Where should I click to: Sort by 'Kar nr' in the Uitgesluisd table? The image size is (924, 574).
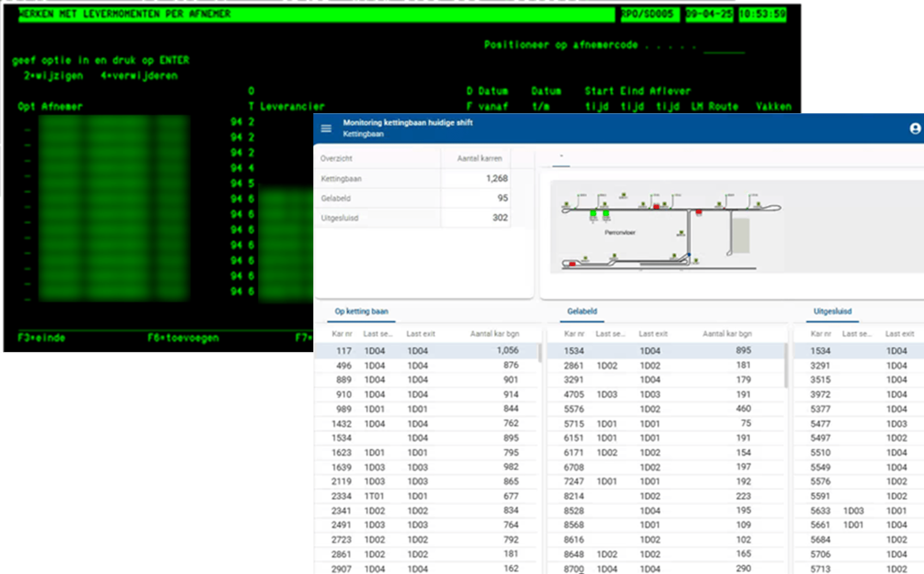coord(821,333)
